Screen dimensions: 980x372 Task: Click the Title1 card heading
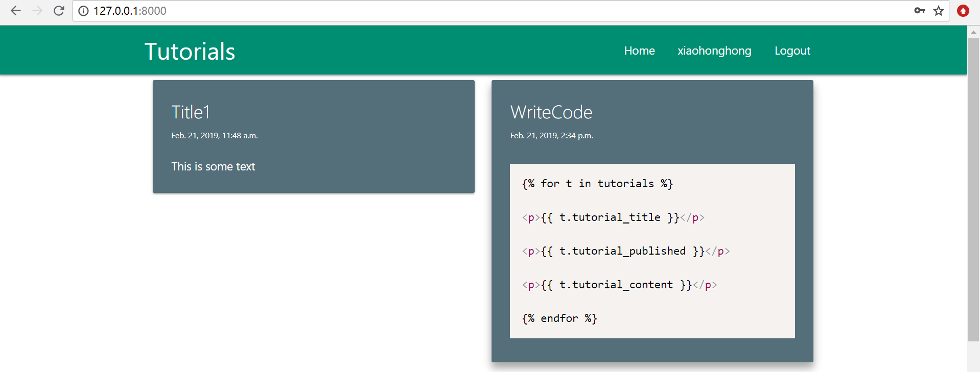click(191, 112)
